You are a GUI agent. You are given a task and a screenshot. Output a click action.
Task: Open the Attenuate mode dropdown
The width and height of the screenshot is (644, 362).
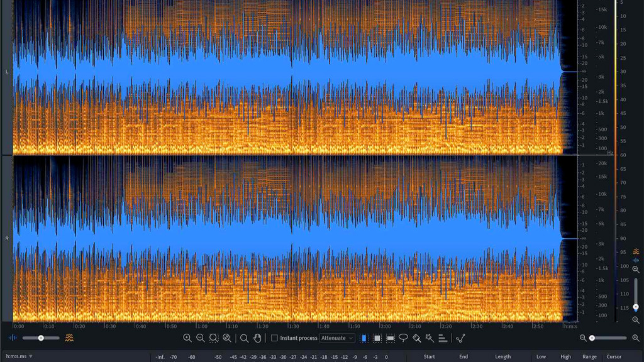click(337, 337)
